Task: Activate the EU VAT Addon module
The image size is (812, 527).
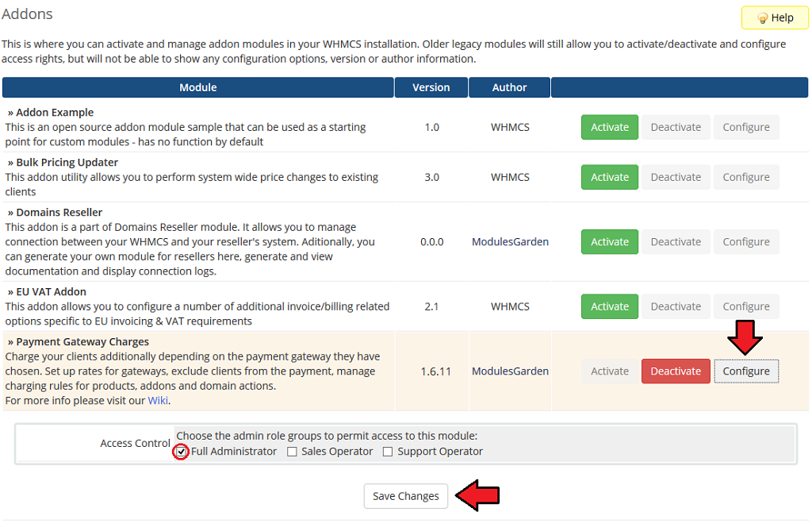Action: tap(610, 307)
